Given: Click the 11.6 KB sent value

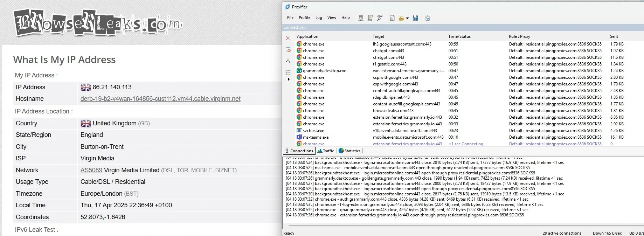Looking at the screenshot, I should point(617,57).
